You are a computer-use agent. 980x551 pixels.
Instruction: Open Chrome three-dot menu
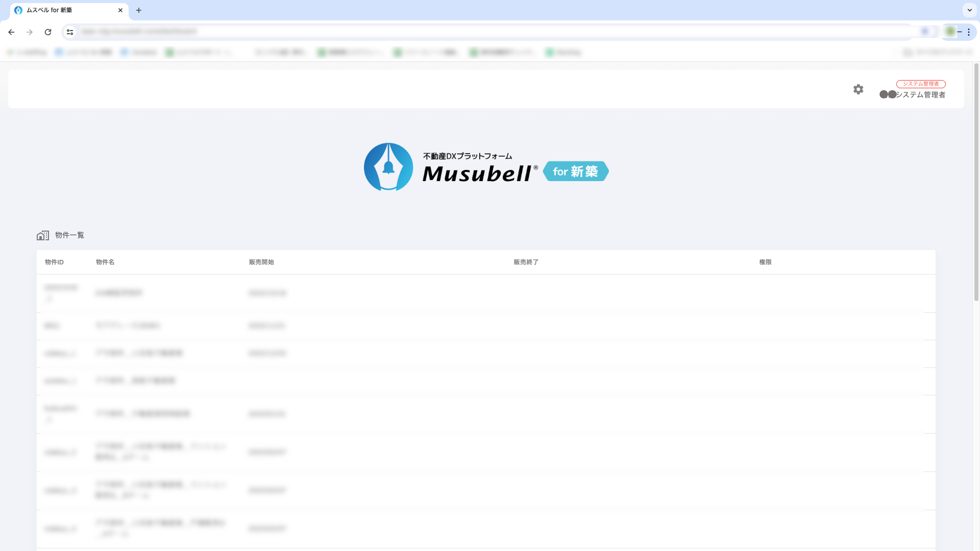(x=969, y=32)
